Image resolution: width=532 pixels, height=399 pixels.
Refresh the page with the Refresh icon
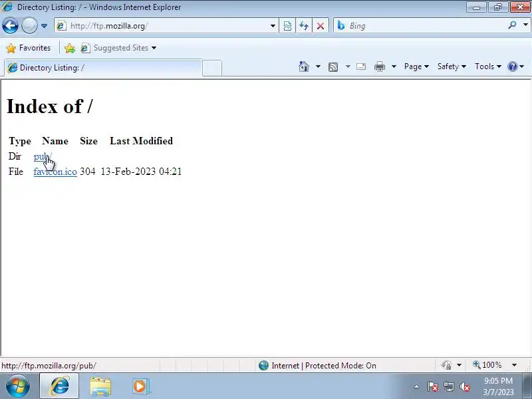coord(304,26)
